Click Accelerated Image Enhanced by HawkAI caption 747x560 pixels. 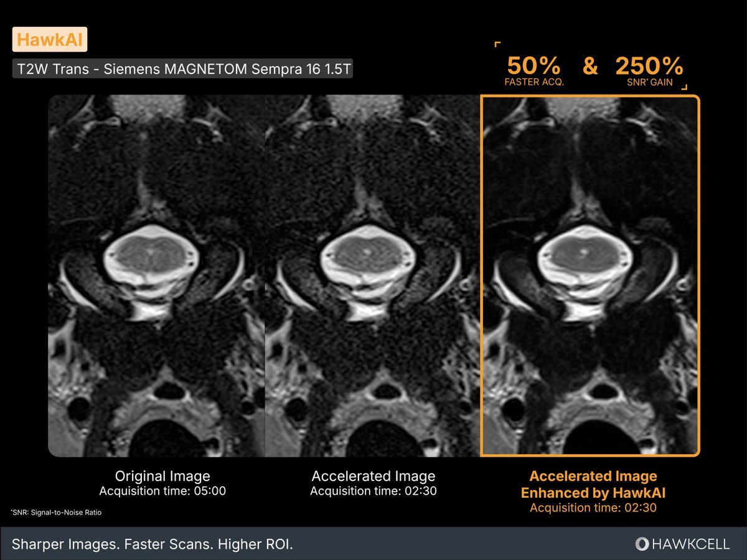click(593, 485)
